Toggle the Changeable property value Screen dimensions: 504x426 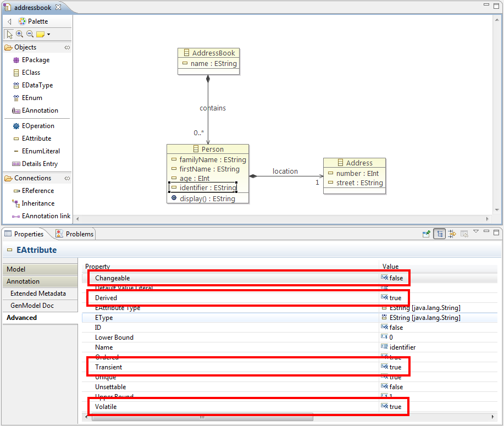pyautogui.click(x=395, y=278)
